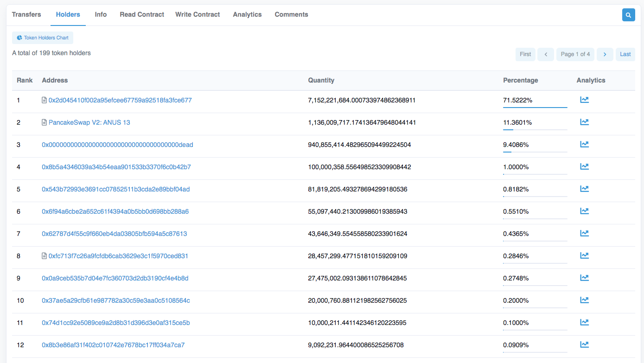Screen dimensions: 644x363
Task: Click analytics chart icon in rank 8 row
Action: click(584, 255)
